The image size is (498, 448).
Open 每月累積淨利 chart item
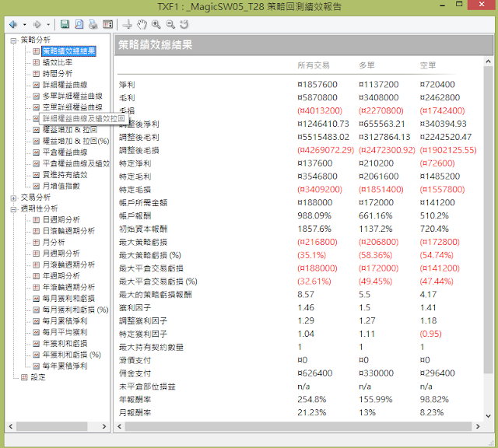(65, 321)
